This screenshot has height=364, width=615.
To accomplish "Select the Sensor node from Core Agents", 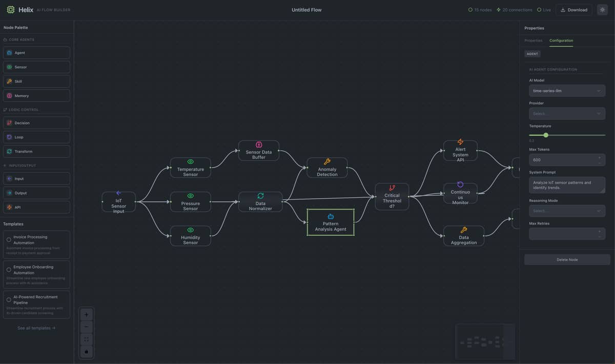I will click(36, 67).
